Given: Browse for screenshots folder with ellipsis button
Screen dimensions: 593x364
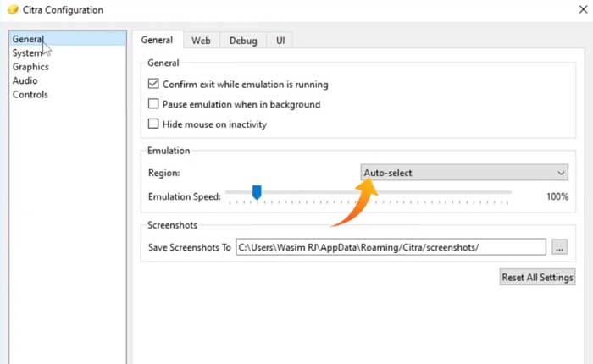Looking at the screenshot, I should pos(559,247).
